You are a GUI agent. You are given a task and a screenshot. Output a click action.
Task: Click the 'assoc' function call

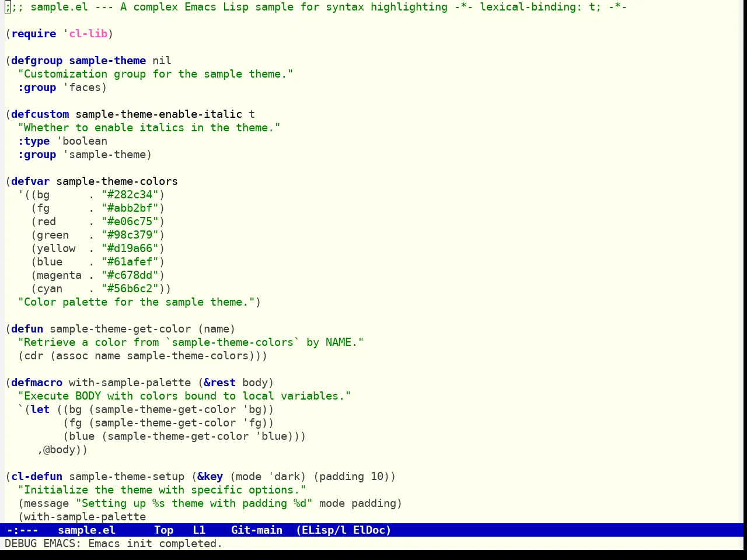click(x=72, y=356)
